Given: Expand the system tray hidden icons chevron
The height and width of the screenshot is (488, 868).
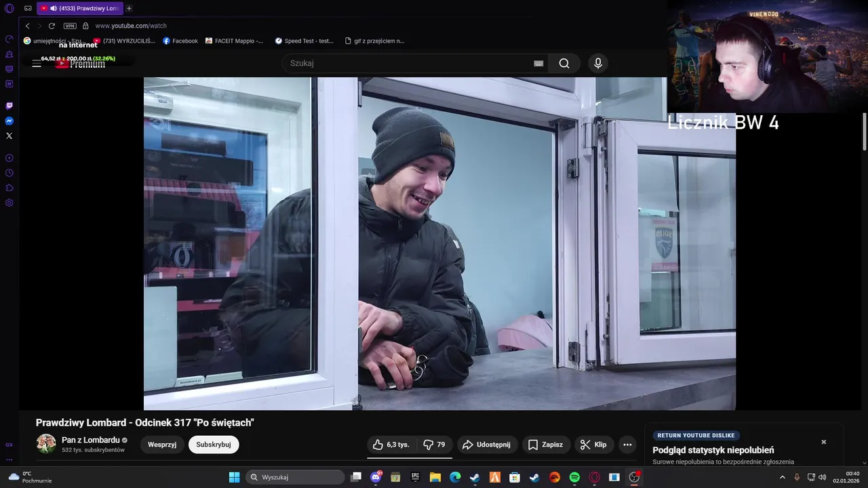Looking at the screenshot, I should coord(782,477).
